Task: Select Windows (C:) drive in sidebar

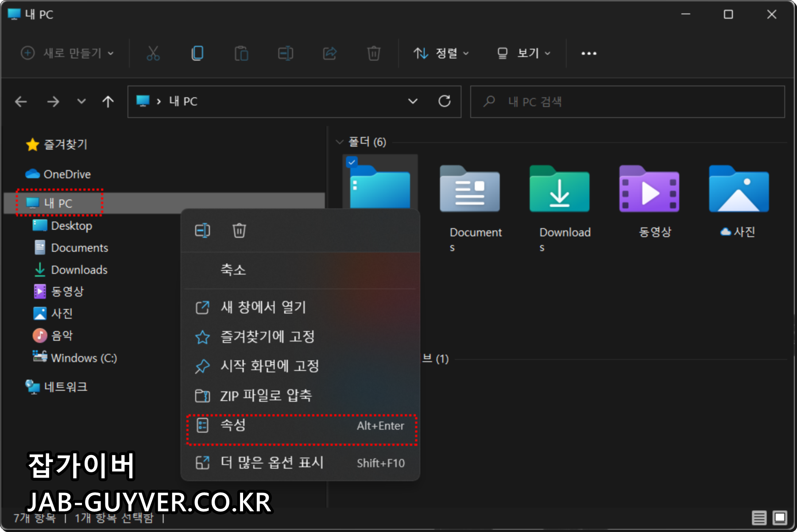Action: point(75,358)
